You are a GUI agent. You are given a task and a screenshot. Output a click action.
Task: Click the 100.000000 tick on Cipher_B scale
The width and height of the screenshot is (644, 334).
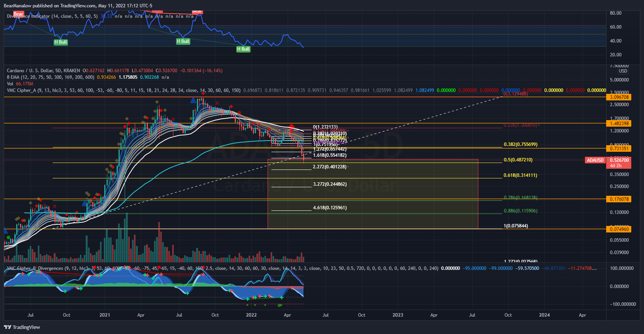pyautogui.click(x=622, y=268)
